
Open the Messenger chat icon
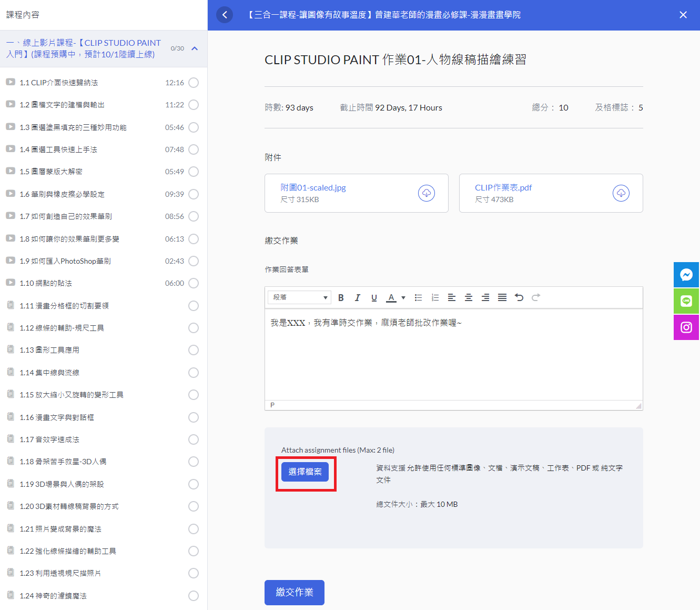pyautogui.click(x=686, y=275)
